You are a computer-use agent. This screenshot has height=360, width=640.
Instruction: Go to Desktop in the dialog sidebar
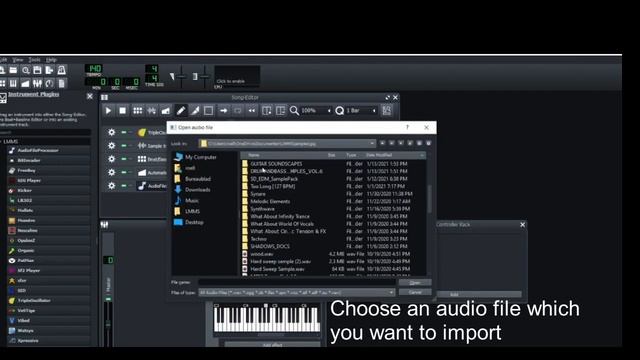coord(189,222)
